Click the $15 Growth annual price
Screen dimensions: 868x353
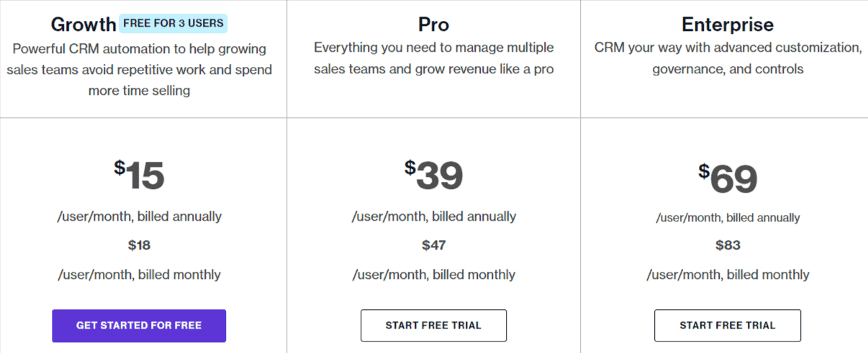click(139, 175)
